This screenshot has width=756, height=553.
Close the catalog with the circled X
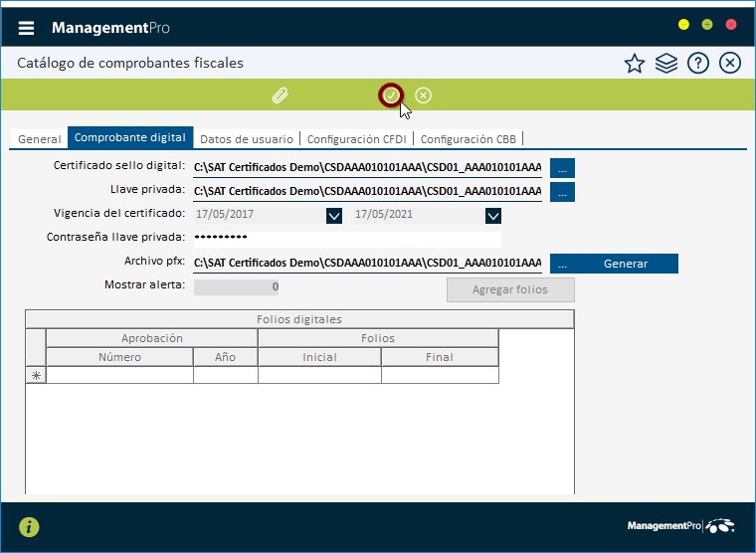coord(729,64)
